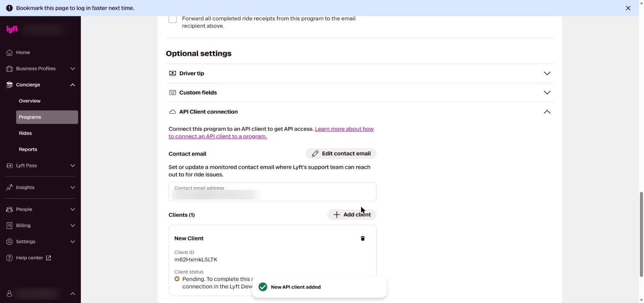Collapse the Concierge submenu chevron
The width and height of the screenshot is (644, 303).
click(x=73, y=85)
